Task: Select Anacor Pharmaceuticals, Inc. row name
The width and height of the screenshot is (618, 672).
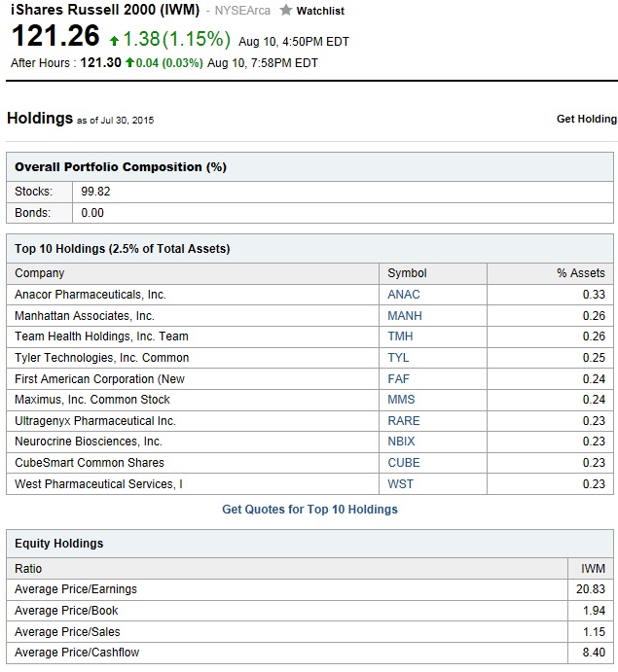Action: [x=91, y=295]
